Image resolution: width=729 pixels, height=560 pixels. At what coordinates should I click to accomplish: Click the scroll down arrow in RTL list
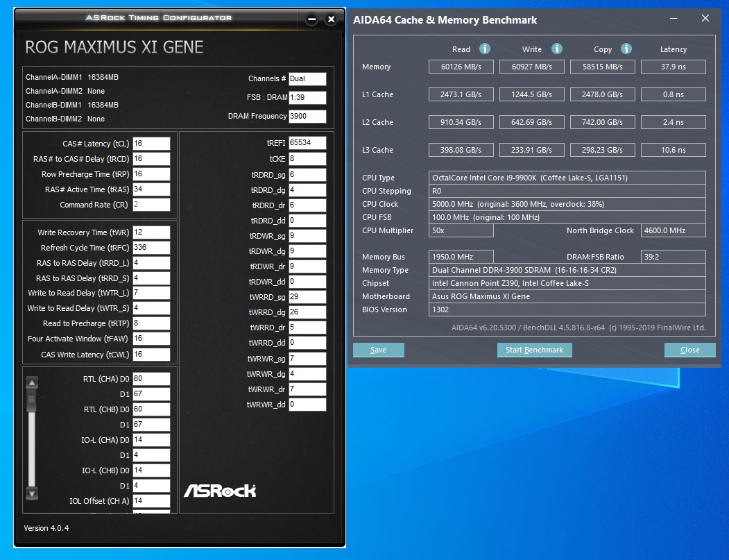point(32,494)
